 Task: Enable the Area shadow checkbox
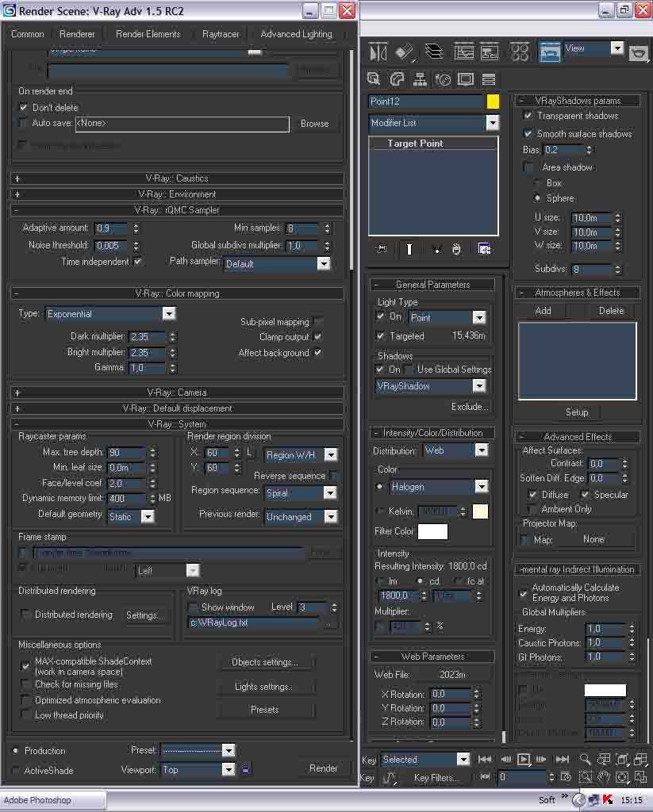(x=528, y=167)
